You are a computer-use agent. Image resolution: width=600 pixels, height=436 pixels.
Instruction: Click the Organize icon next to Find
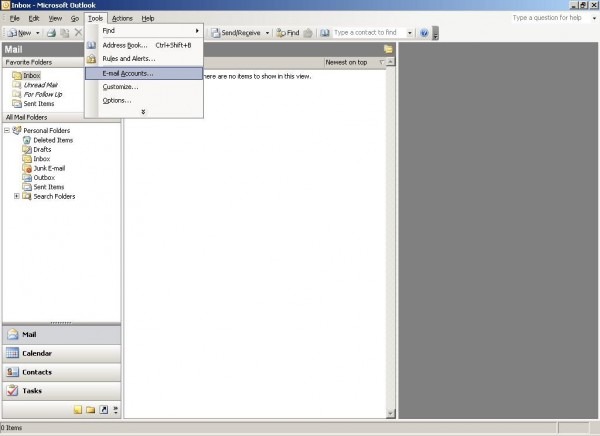[308, 33]
